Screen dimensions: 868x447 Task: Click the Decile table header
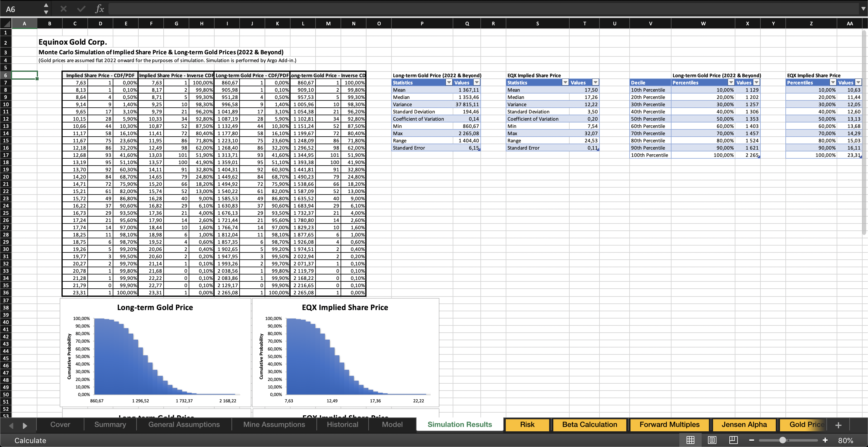650,83
